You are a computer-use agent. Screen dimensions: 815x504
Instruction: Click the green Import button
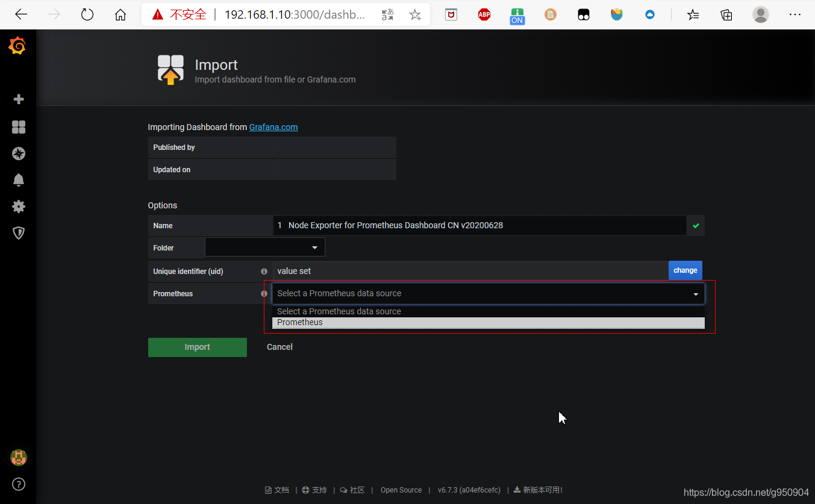pyautogui.click(x=198, y=347)
